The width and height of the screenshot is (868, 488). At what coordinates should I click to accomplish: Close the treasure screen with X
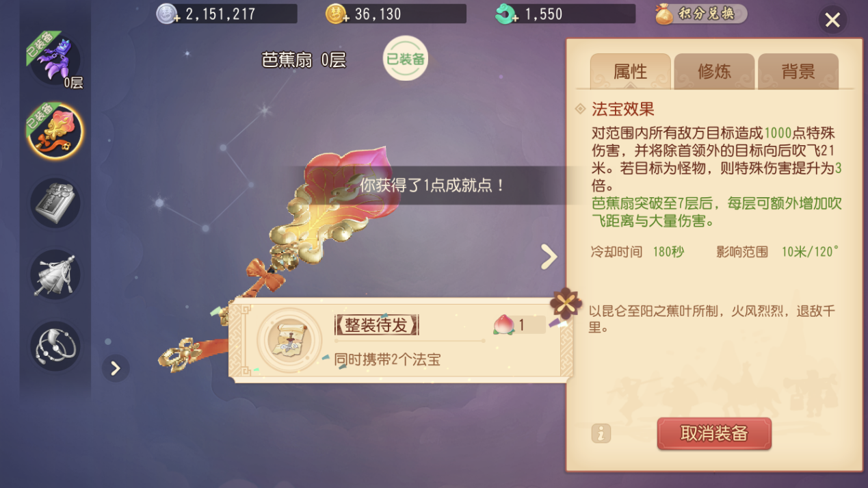click(x=832, y=21)
